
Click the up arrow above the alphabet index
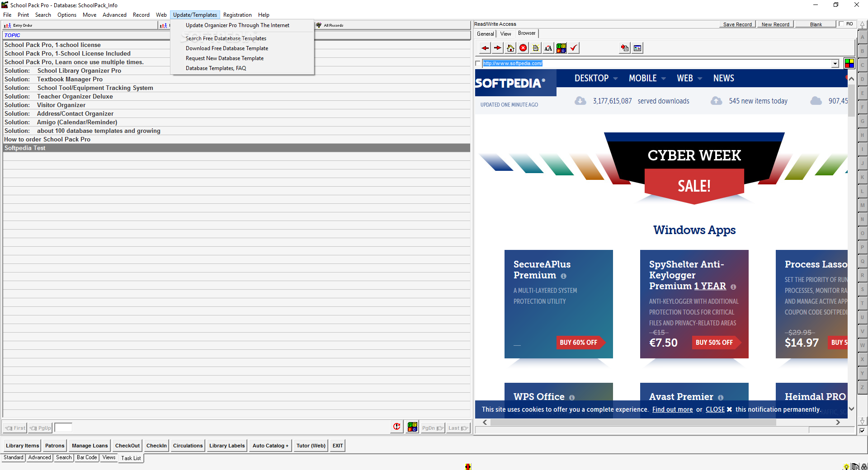(x=863, y=25)
